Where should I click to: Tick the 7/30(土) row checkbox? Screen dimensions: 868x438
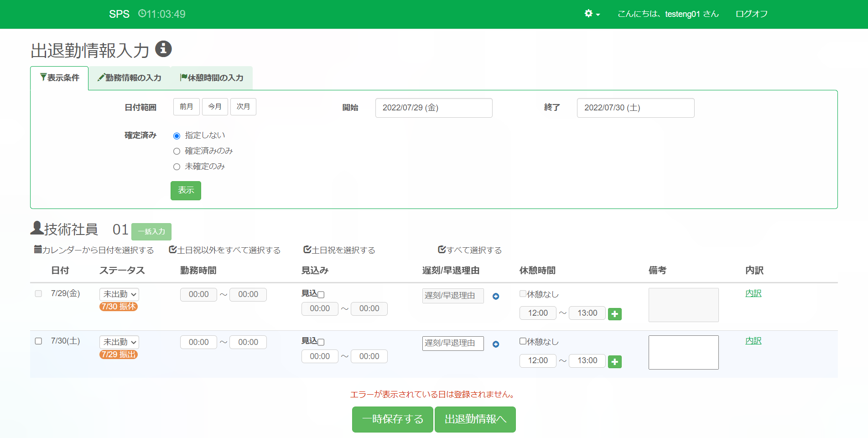(x=39, y=341)
